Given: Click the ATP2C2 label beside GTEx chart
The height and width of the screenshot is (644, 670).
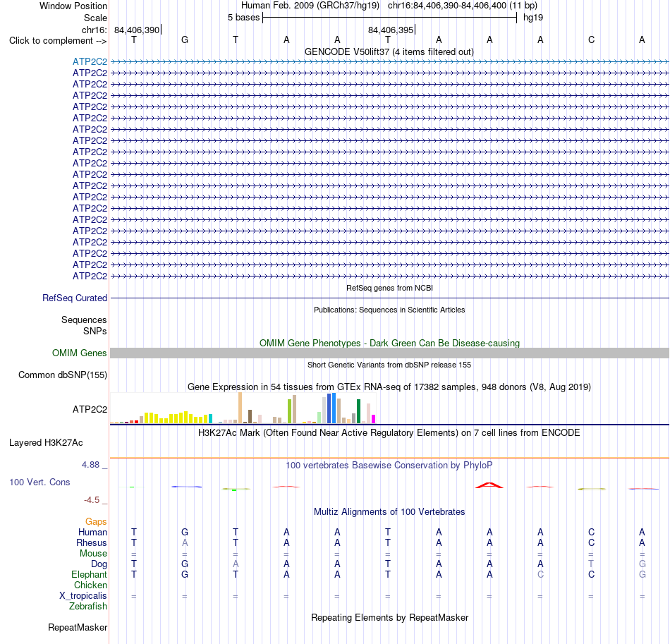Looking at the screenshot, I should 90,409.
